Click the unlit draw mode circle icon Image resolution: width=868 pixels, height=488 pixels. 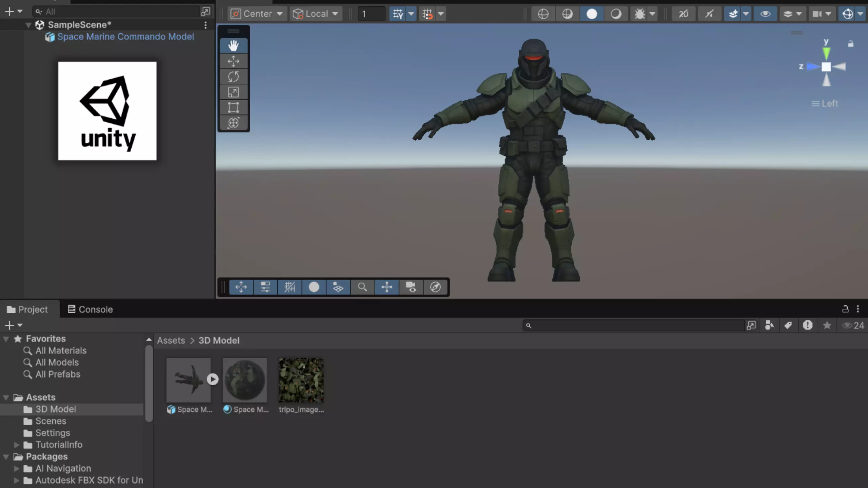click(x=616, y=14)
